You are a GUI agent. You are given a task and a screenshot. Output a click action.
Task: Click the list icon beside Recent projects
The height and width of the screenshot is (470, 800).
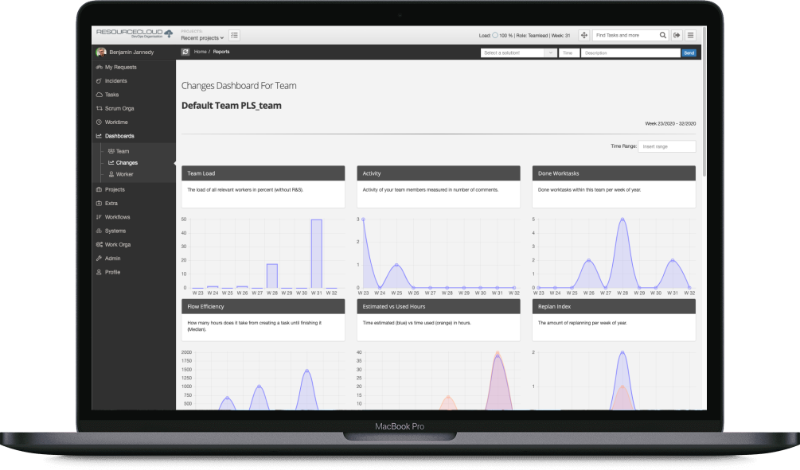click(234, 35)
